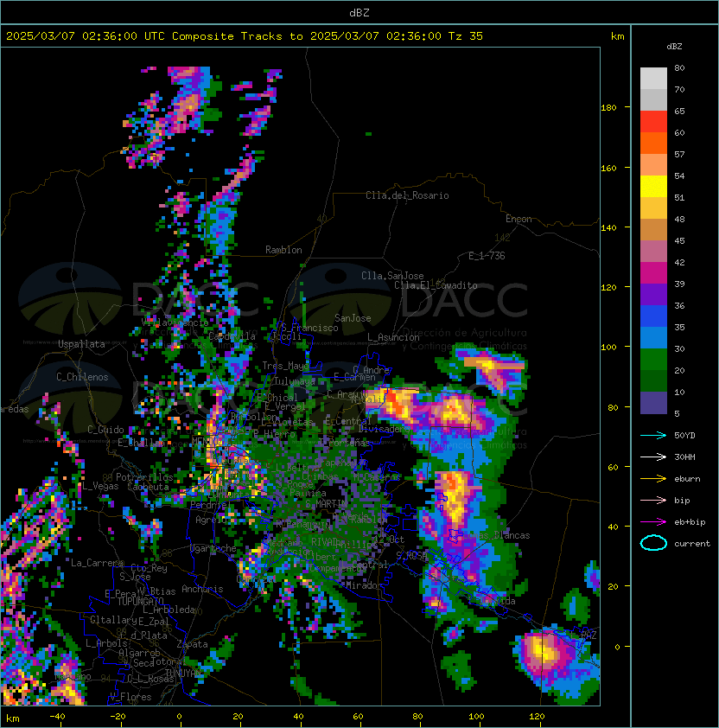Click the 140 km tick on vertical axis
Screen dimensions: 719x728
[x=608, y=228]
